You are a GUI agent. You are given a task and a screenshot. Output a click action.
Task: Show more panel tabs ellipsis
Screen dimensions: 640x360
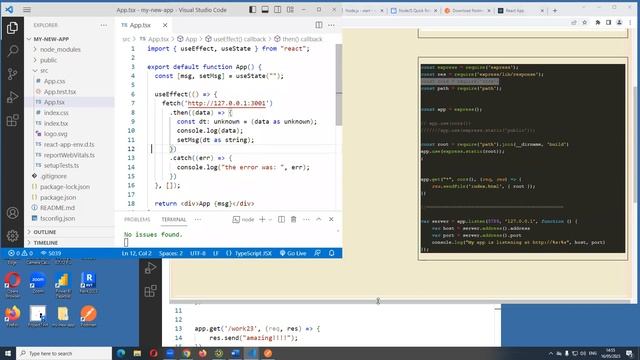[x=198, y=220]
